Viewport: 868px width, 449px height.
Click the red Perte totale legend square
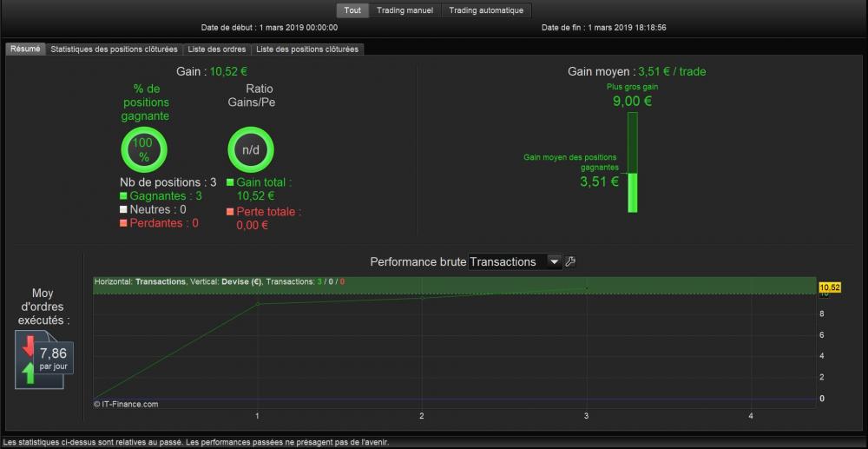pyautogui.click(x=230, y=212)
